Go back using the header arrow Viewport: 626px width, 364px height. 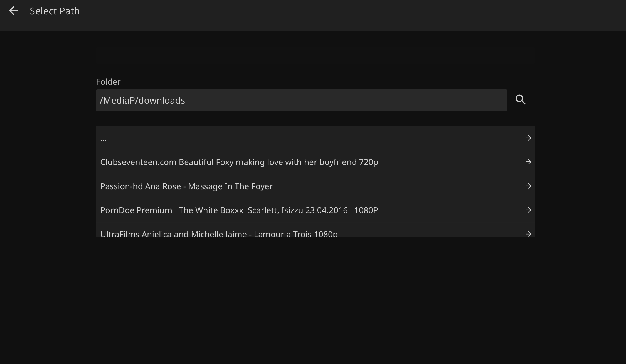point(13,11)
